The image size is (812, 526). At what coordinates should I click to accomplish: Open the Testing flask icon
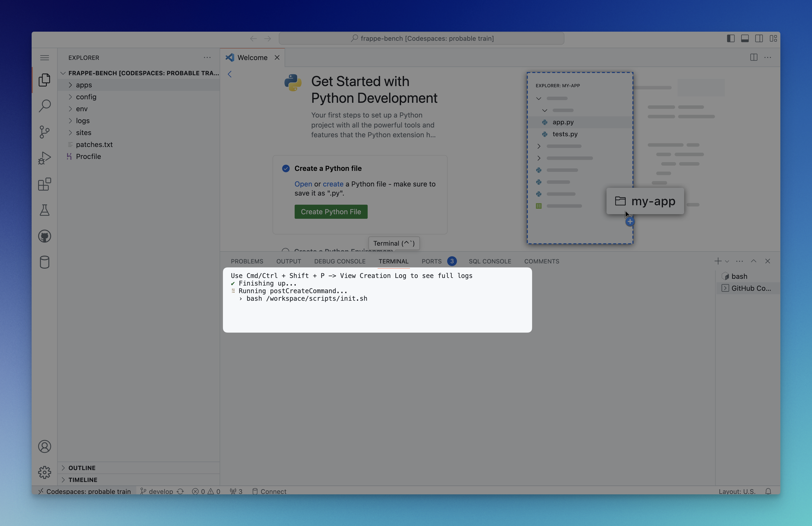pos(44,210)
